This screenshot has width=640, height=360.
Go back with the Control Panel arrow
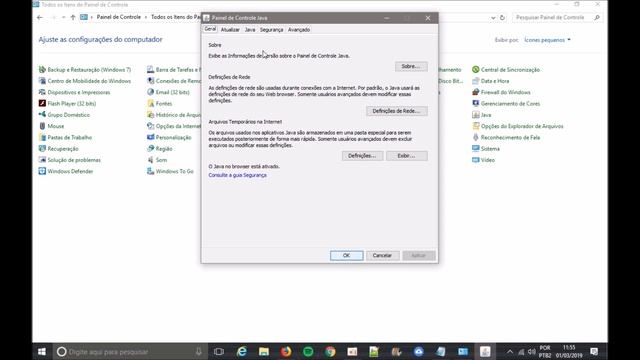coord(40,18)
